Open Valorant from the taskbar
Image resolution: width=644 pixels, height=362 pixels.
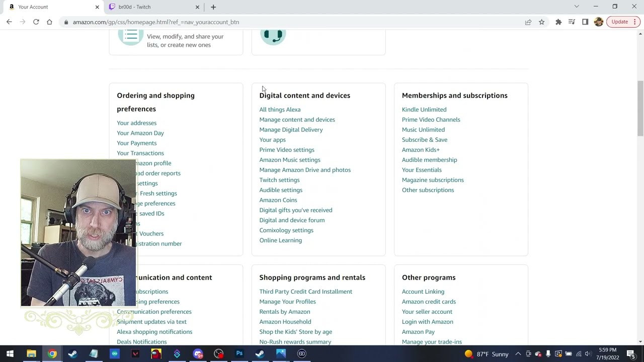135,353
